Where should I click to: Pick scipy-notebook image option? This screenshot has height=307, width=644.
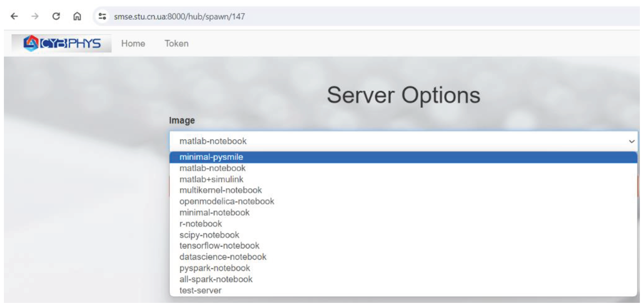(209, 235)
